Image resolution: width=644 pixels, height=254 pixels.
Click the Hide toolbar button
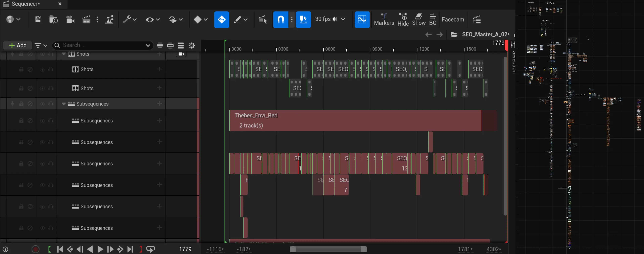pyautogui.click(x=403, y=19)
